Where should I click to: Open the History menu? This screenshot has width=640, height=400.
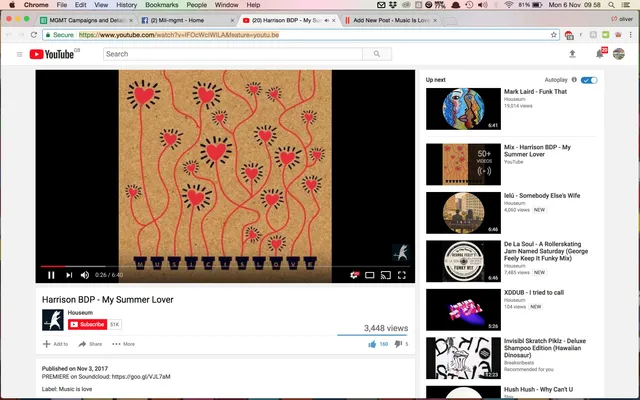pos(127,5)
